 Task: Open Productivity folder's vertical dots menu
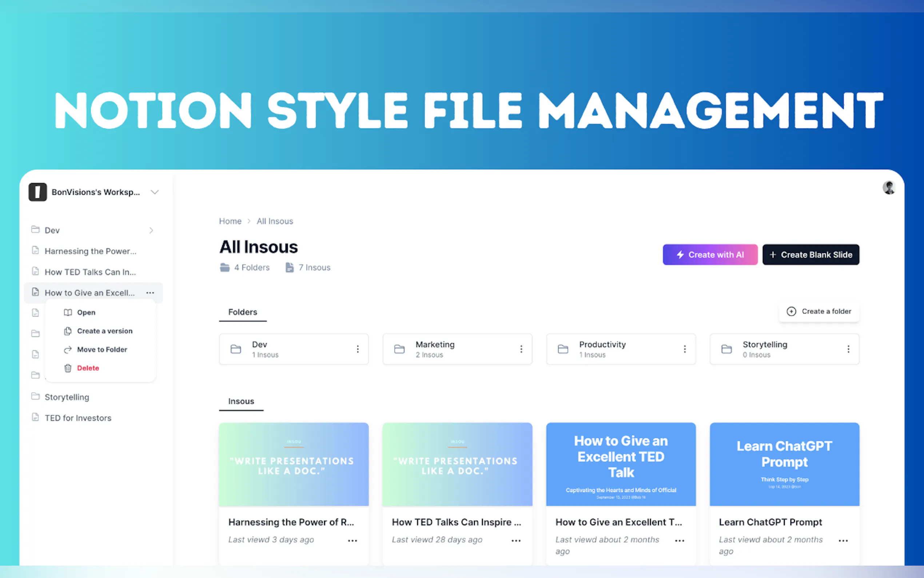685,349
